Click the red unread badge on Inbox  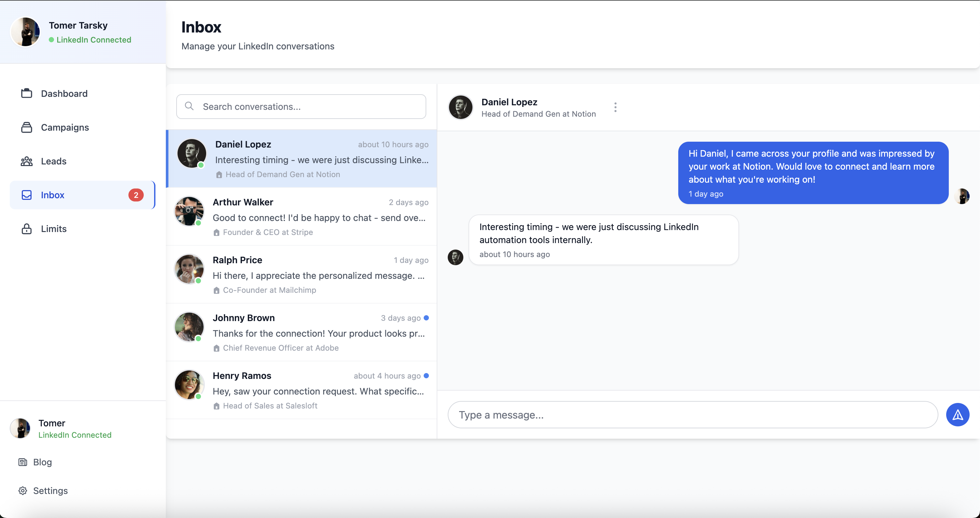[136, 195]
